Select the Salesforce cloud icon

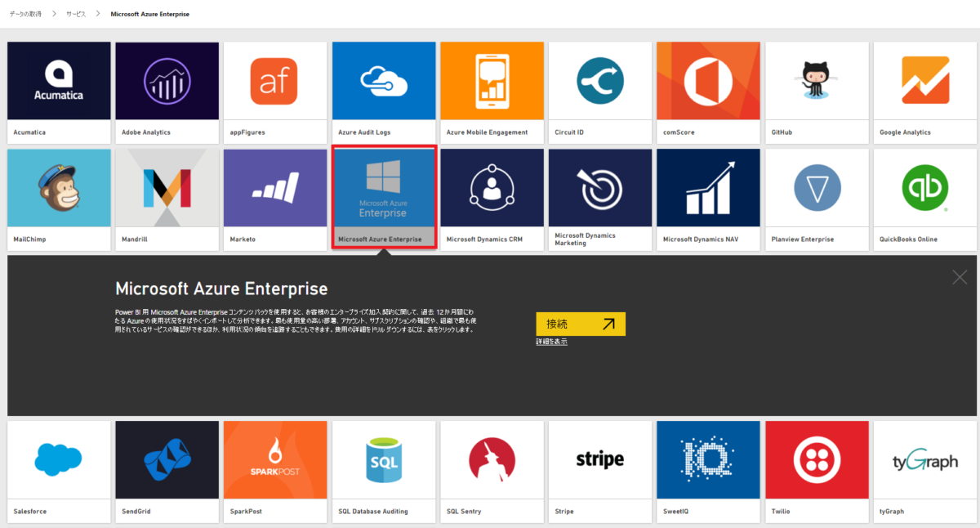(59, 459)
